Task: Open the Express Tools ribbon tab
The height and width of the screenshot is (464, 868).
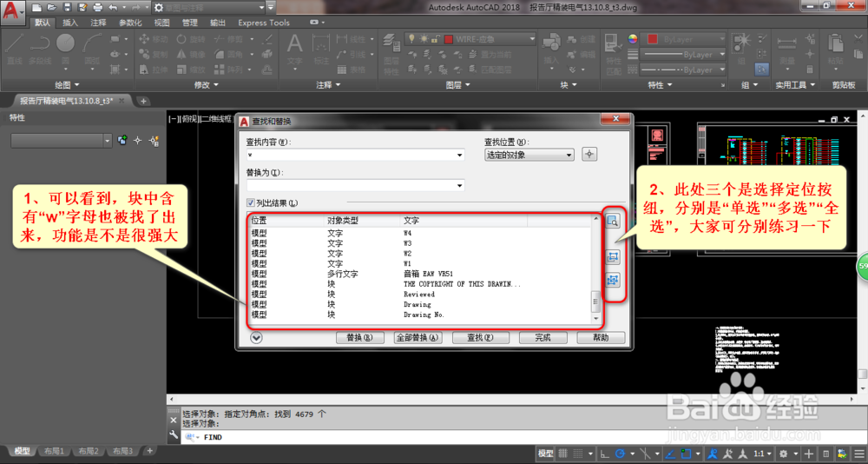Action: 264,23
